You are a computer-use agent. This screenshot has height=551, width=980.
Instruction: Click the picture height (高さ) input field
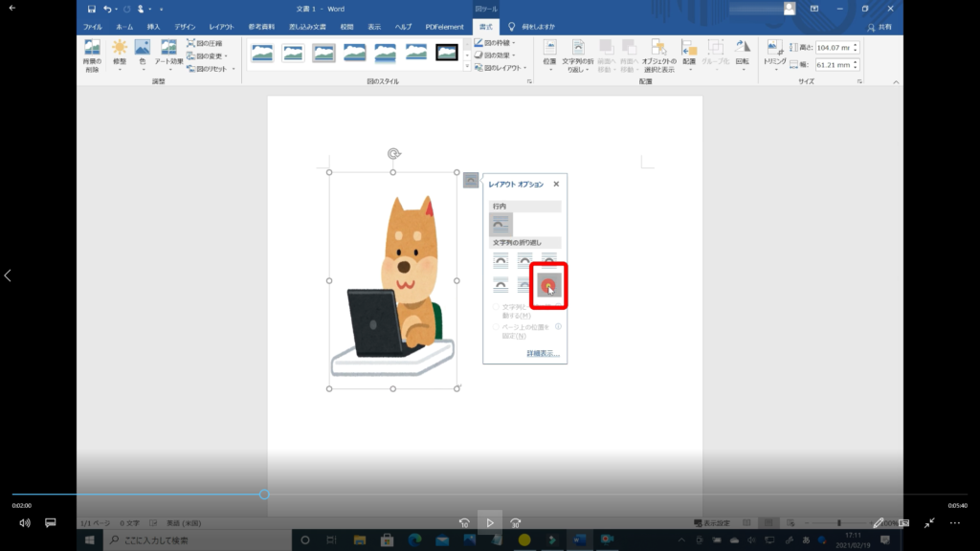click(834, 48)
